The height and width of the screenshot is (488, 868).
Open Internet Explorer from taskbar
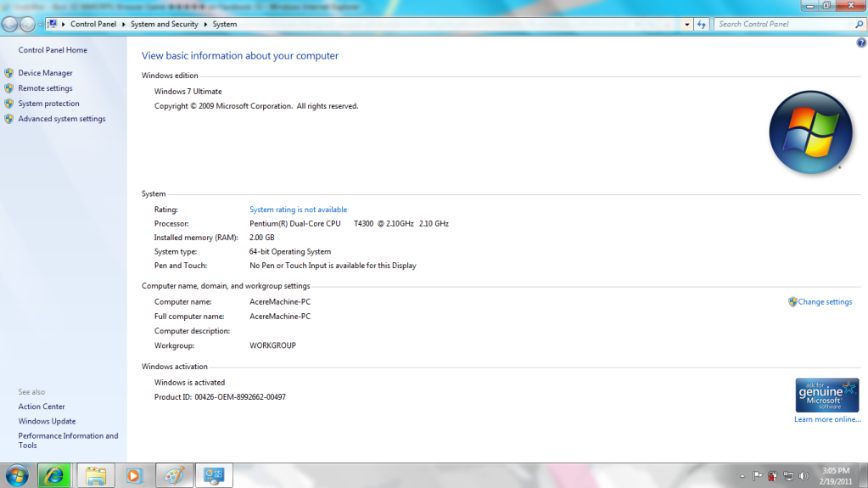[54, 475]
